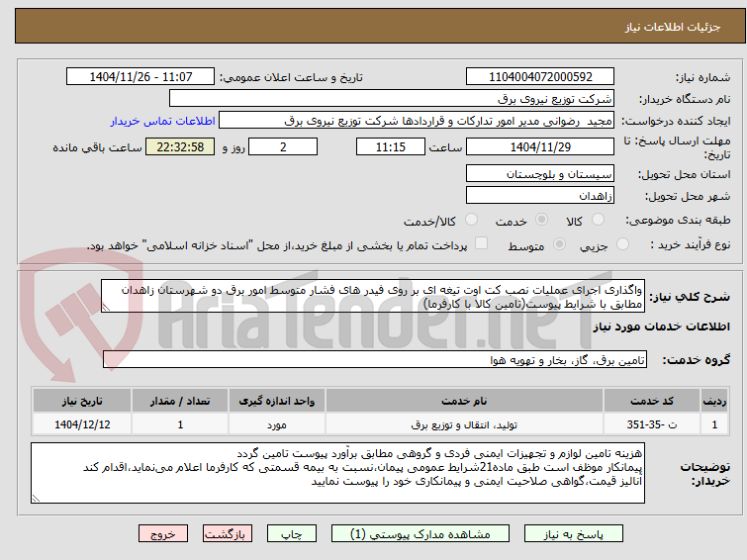Viewport: 747px width, 560px height.
Task: Select the متوسط purchase type radio
Action: [559, 244]
